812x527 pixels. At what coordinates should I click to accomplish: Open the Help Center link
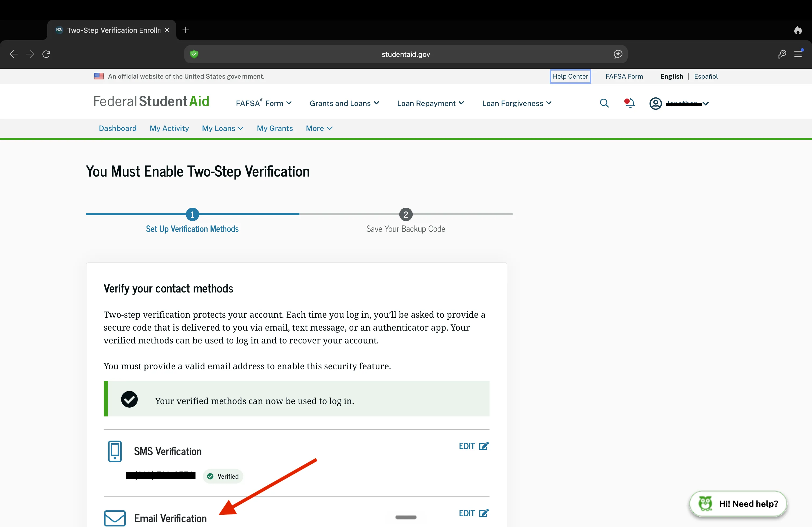coord(570,76)
